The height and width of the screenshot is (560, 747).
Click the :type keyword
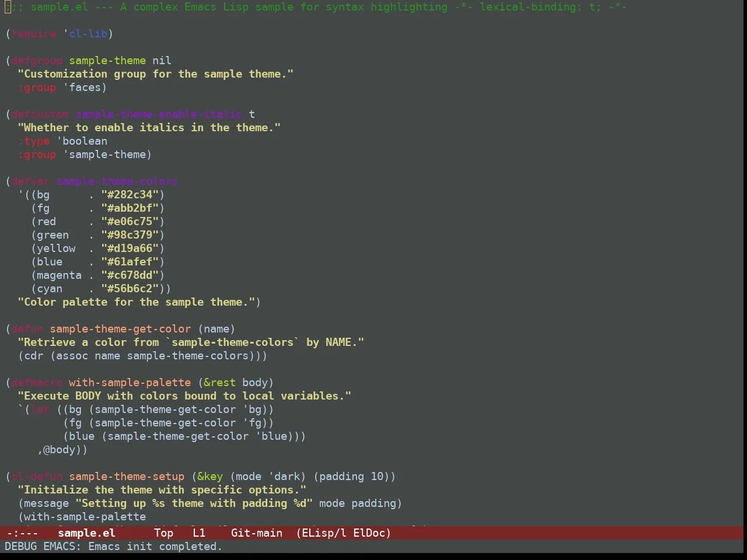[x=34, y=141]
